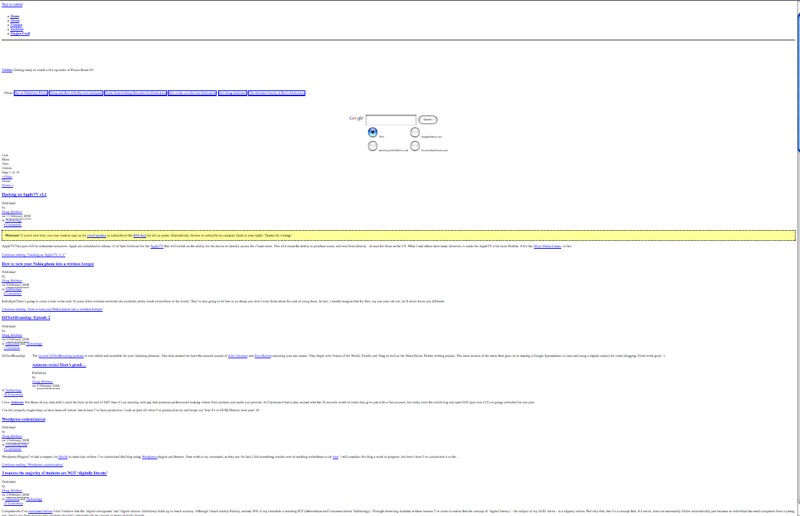The image size is (800, 516).
Task: Open the Home navigation link
Action: pos(14,17)
